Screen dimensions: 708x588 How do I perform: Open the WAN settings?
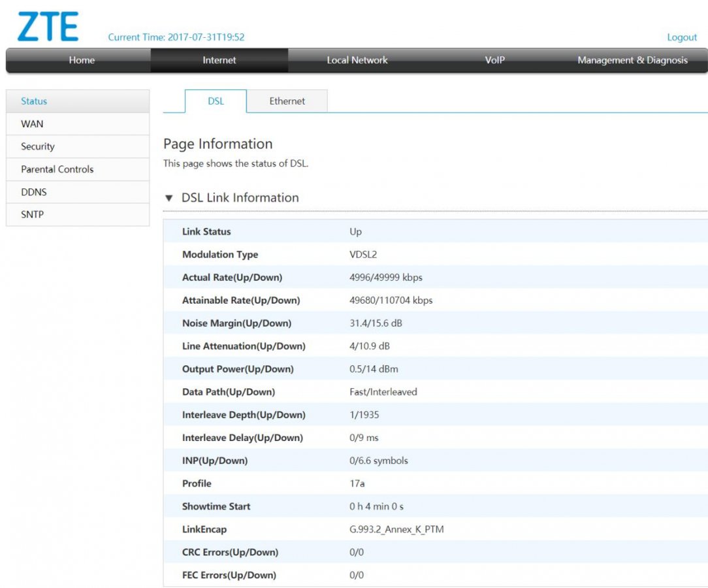tap(31, 123)
